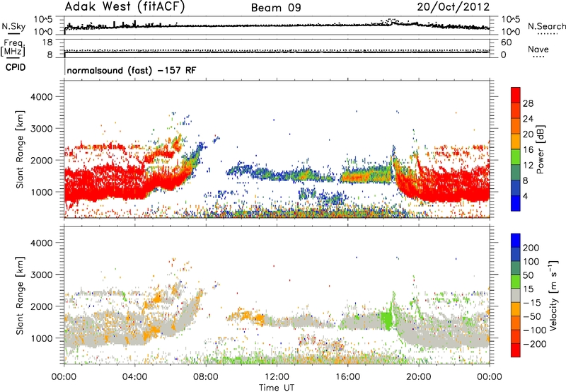
Task: Click the '28' tick on the Power scale
Action: pyautogui.click(x=528, y=103)
